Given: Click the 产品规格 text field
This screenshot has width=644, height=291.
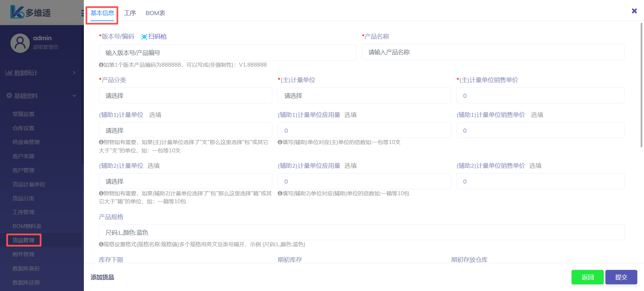Looking at the screenshot, I should (361, 232).
